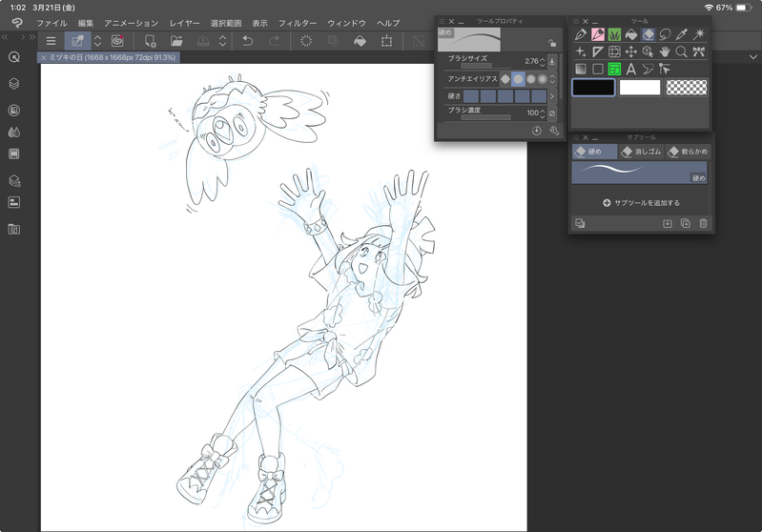Toggle the brush lock icon in tool property
The image size is (762, 532).
coord(552,43)
